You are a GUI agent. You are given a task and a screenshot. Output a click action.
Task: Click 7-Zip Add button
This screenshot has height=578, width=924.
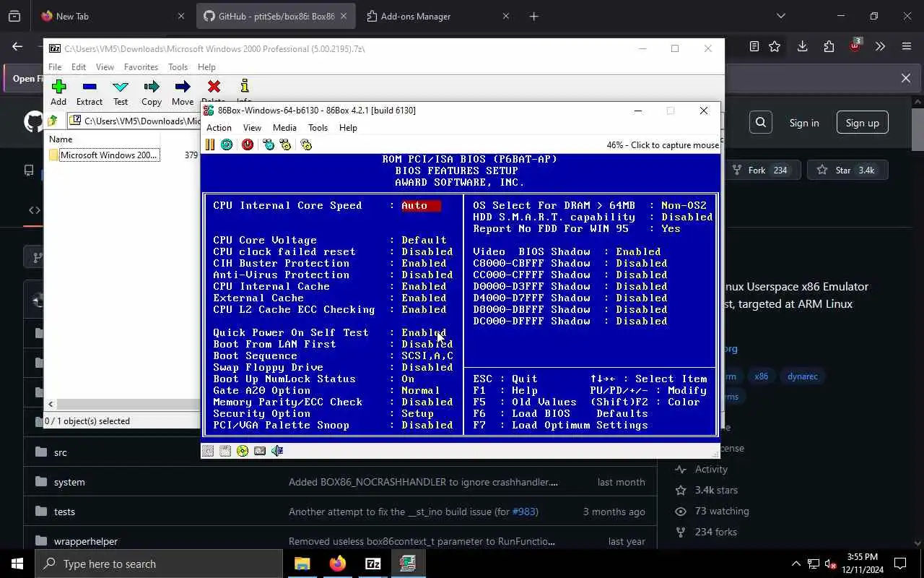58,92
